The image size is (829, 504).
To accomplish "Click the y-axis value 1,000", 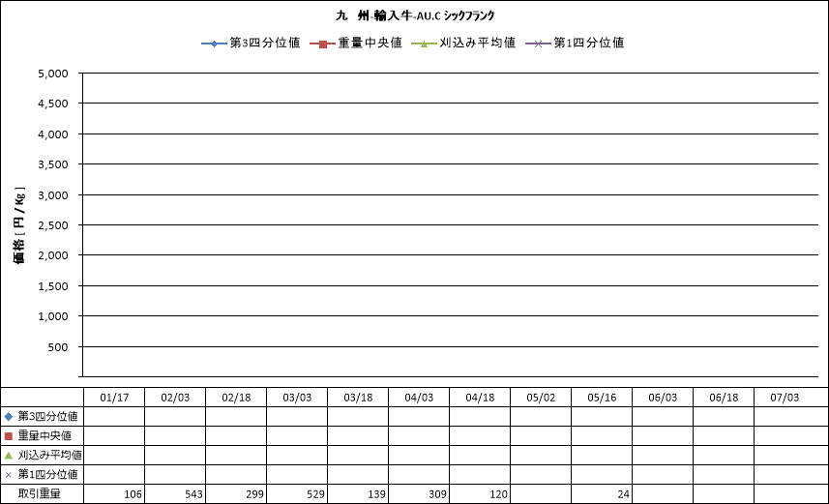I will 53,316.
